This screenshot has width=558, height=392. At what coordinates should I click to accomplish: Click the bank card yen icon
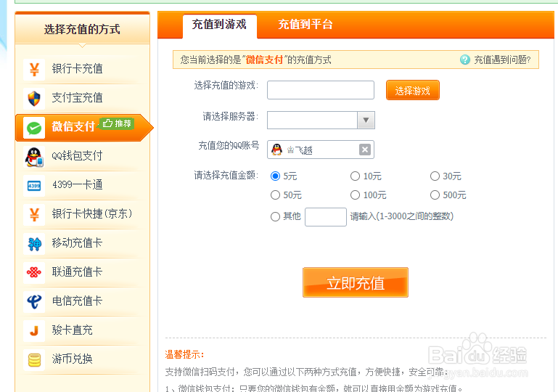pyautogui.click(x=34, y=70)
